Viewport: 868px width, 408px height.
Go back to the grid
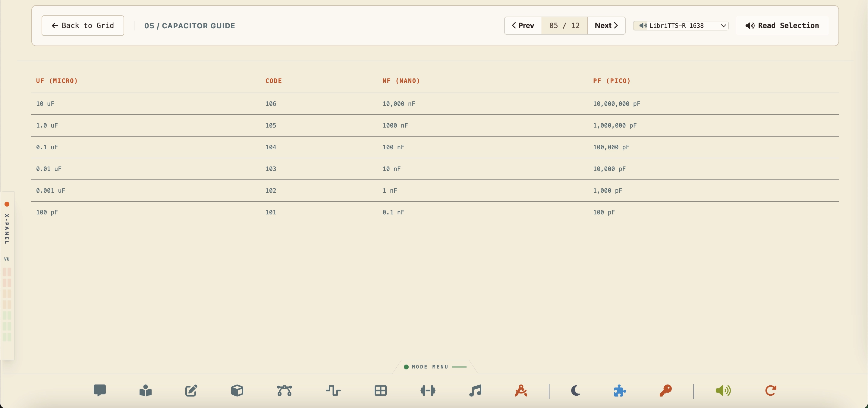pos(83,26)
